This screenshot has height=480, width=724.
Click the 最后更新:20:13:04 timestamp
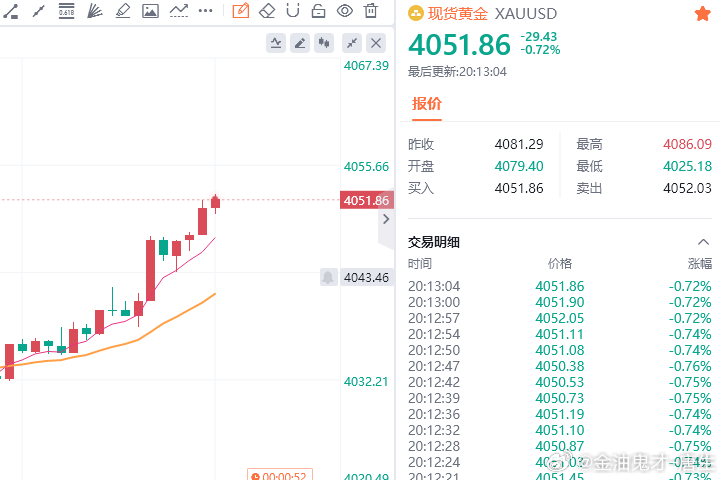457,72
